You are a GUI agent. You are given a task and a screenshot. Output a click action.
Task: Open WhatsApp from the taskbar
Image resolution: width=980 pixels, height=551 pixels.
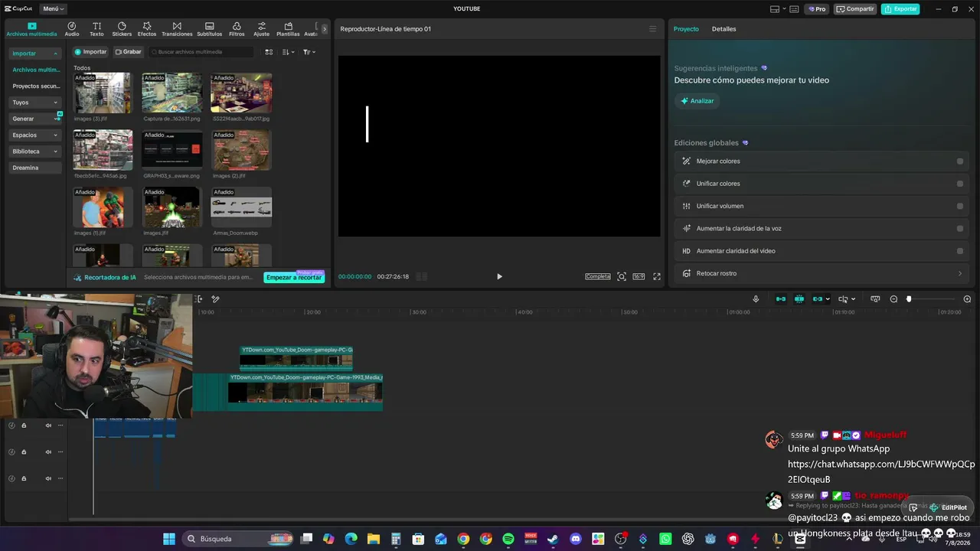tap(665, 539)
